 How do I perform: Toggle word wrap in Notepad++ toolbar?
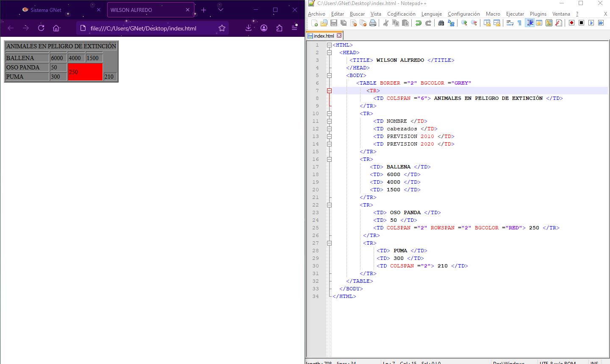coord(510,23)
